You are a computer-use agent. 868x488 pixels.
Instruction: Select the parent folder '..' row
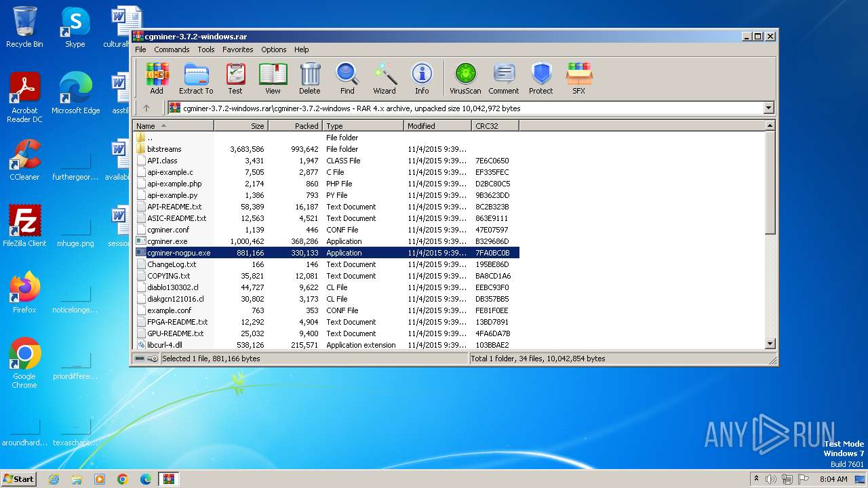click(326, 138)
